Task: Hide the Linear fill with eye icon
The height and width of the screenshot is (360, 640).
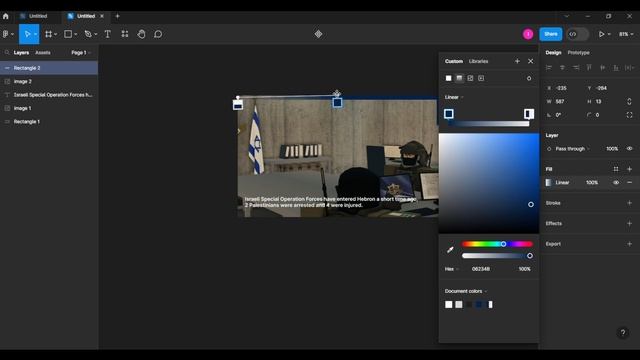Action: (x=616, y=182)
